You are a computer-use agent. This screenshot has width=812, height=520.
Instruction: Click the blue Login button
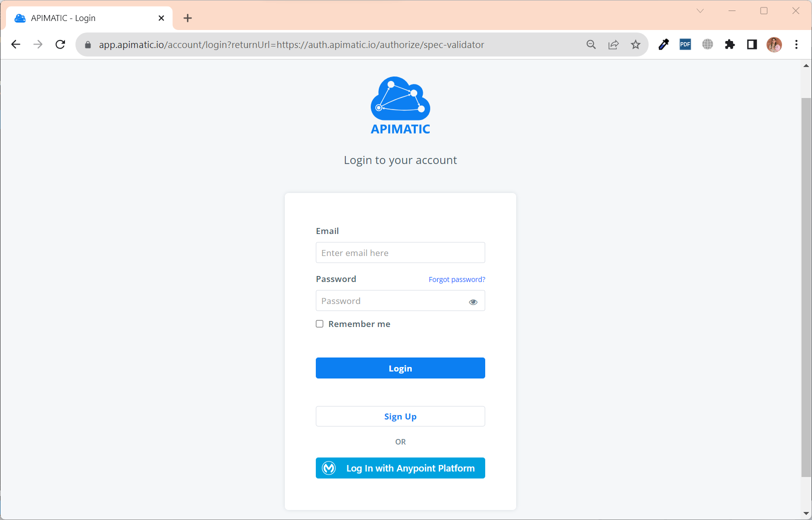click(400, 368)
